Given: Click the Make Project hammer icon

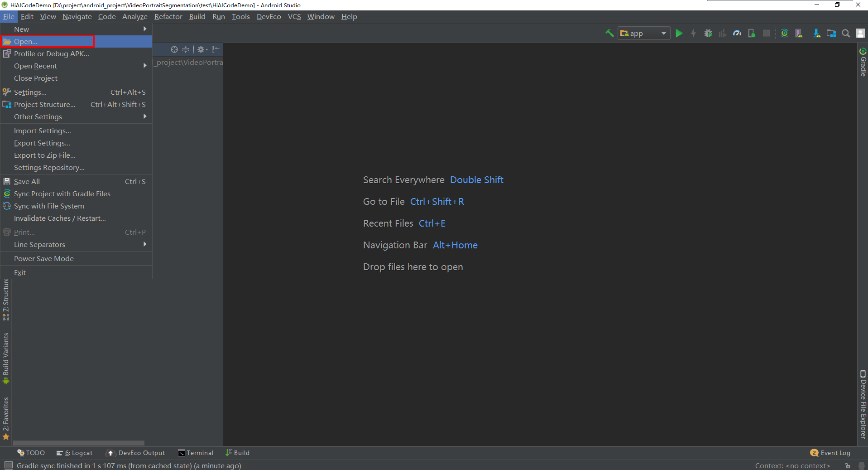Looking at the screenshot, I should (609, 33).
